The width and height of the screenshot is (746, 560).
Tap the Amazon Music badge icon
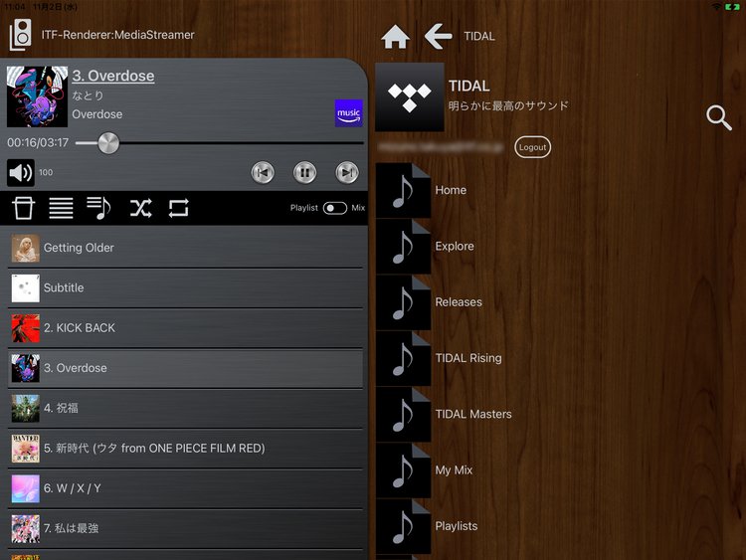pyautogui.click(x=349, y=113)
